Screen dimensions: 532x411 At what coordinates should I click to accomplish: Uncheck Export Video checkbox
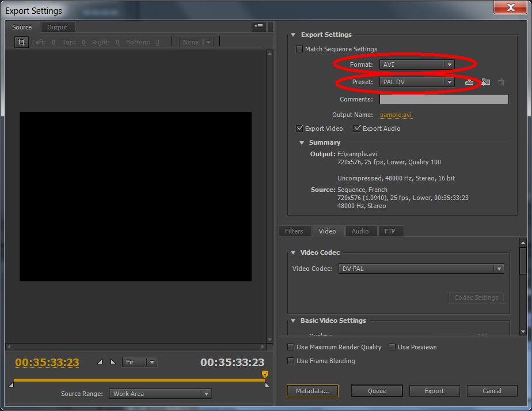pos(299,129)
